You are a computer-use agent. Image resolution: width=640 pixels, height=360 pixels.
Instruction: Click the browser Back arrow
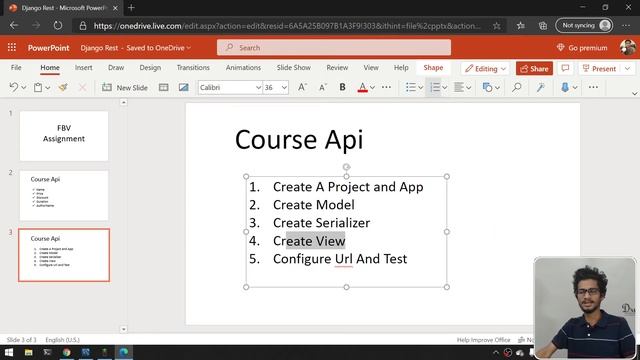[14, 25]
